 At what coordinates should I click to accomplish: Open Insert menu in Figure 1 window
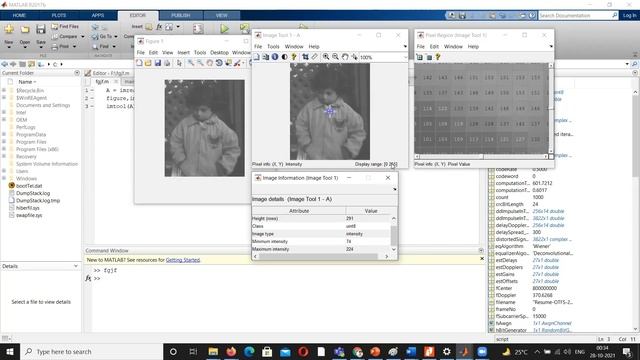pos(183,53)
